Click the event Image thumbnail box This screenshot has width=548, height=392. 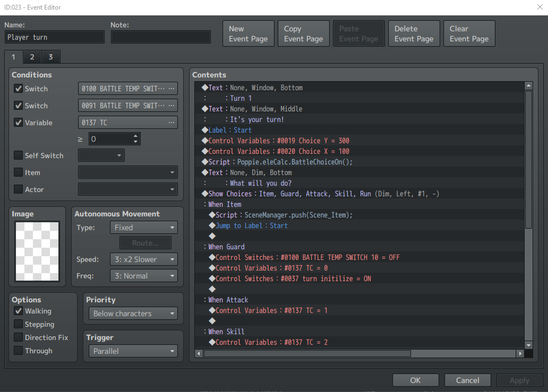(37, 251)
